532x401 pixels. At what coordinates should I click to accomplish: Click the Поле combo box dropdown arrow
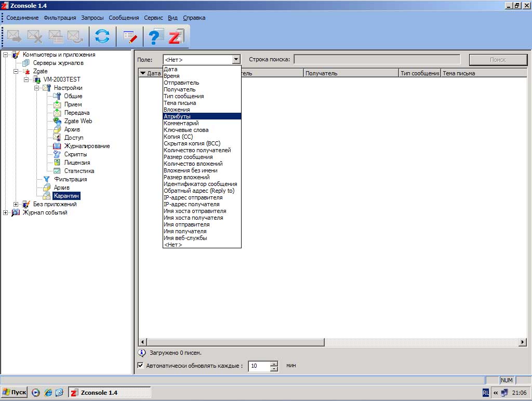236,59
